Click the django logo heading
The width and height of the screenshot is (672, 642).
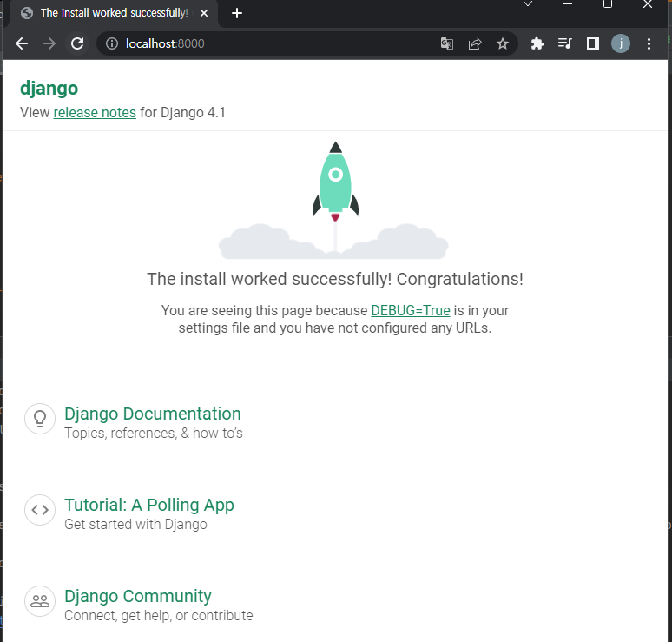click(x=49, y=89)
